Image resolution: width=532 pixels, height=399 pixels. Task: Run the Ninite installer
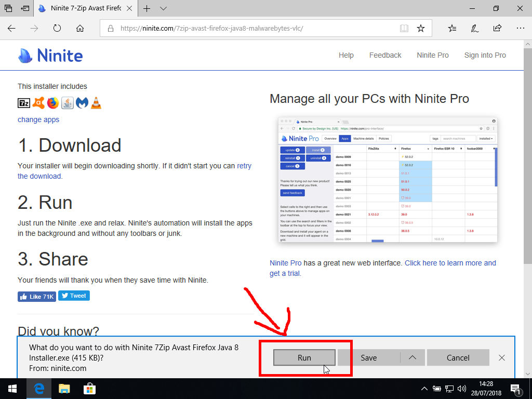click(x=304, y=357)
